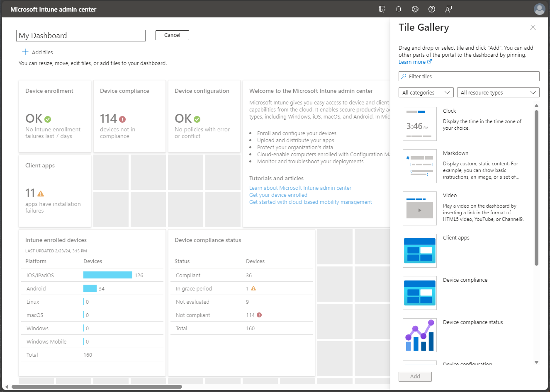Focus the Filter tiles search field
The image size is (550, 392).
469,76
